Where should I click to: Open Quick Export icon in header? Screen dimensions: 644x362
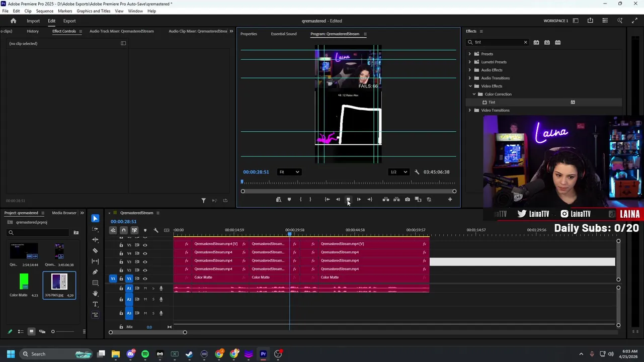point(590,21)
